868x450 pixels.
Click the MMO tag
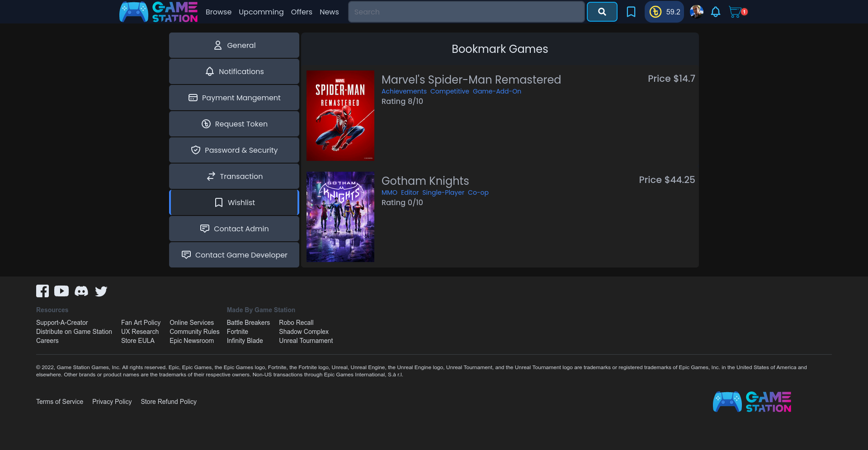389,192
